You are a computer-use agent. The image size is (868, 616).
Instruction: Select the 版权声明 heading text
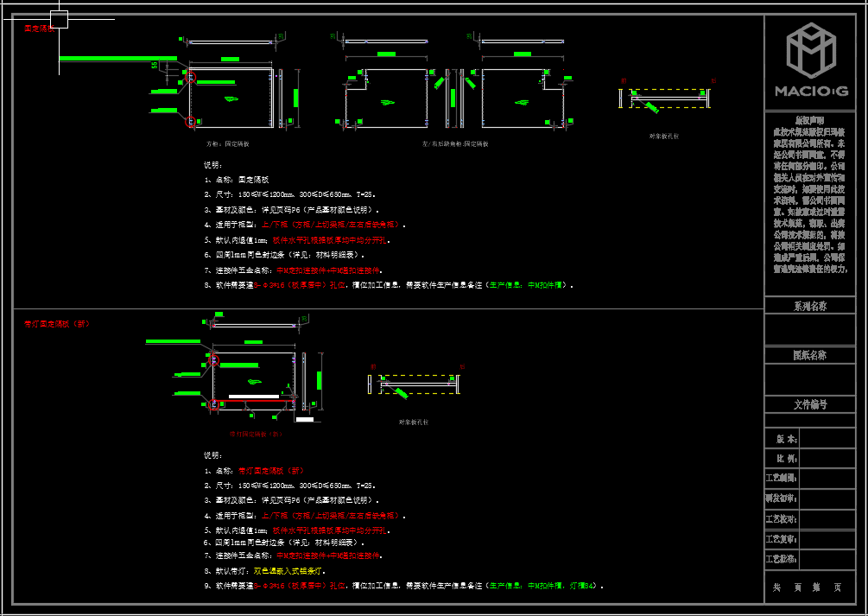809,120
